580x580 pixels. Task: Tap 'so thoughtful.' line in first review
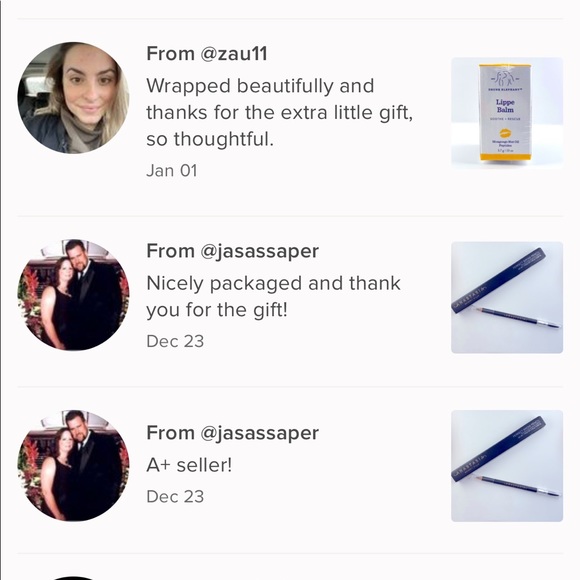(210, 139)
